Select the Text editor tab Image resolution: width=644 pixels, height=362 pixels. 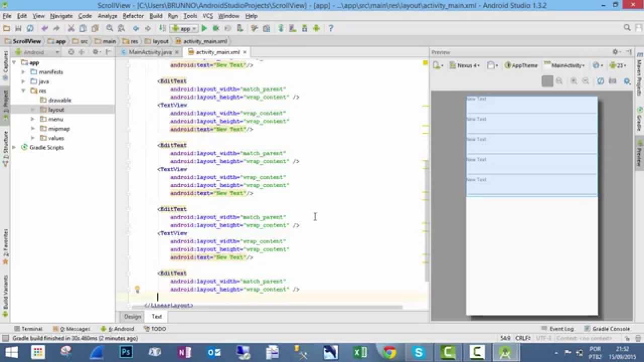tap(157, 316)
